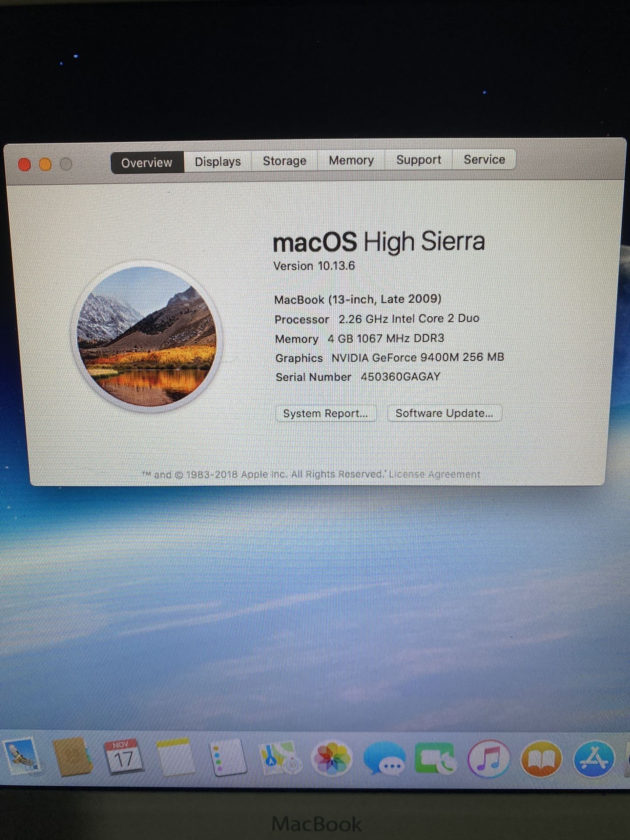Open the App Store from the Dock
Viewport: 630px width, 840px height.
(x=594, y=759)
